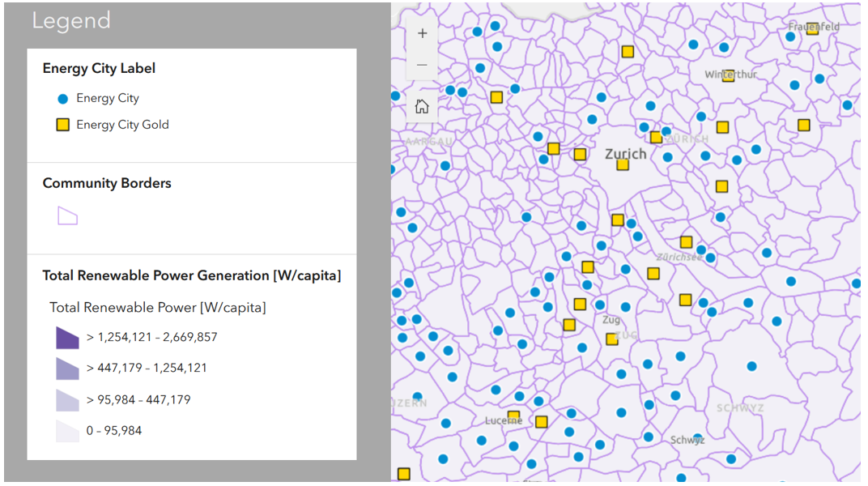Screen dimensions: 868x486
Task: Zoom out using the minus button
Action: [422, 65]
